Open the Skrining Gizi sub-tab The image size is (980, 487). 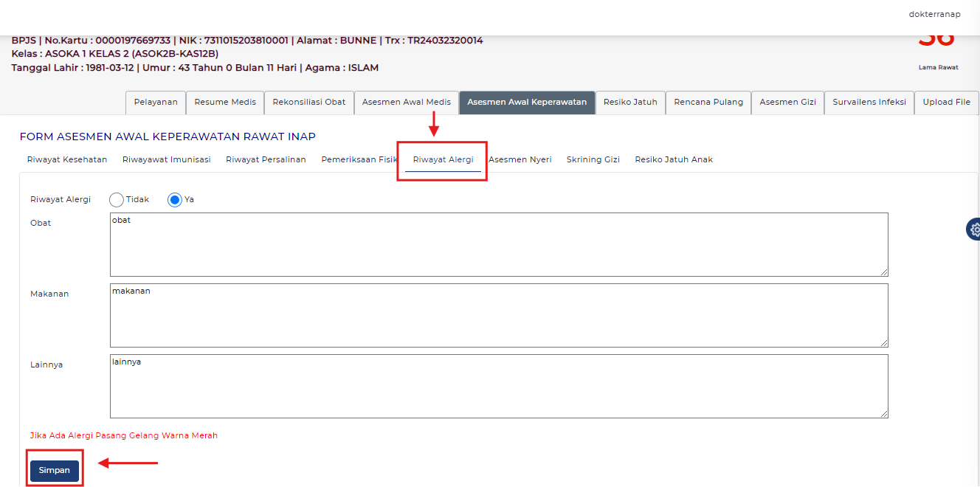(593, 159)
